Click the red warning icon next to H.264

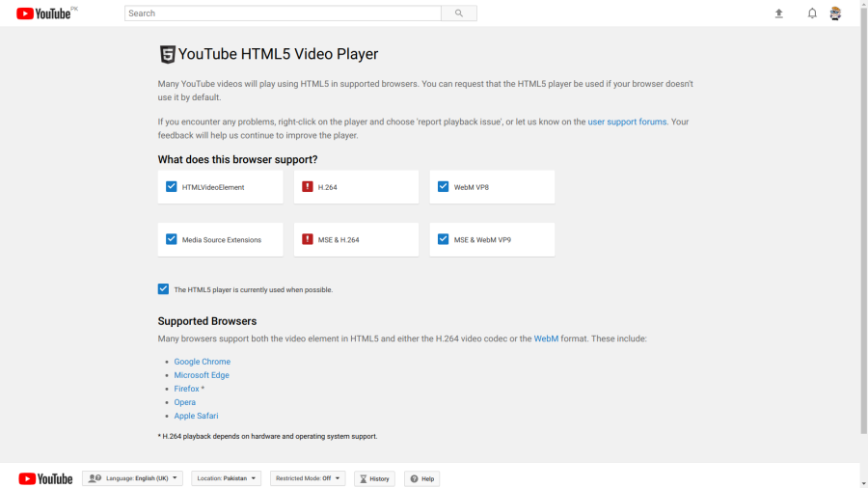tap(308, 186)
